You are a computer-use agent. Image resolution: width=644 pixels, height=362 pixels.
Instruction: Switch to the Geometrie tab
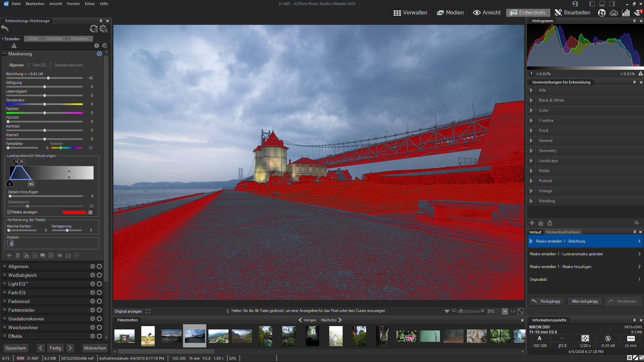coord(54,39)
